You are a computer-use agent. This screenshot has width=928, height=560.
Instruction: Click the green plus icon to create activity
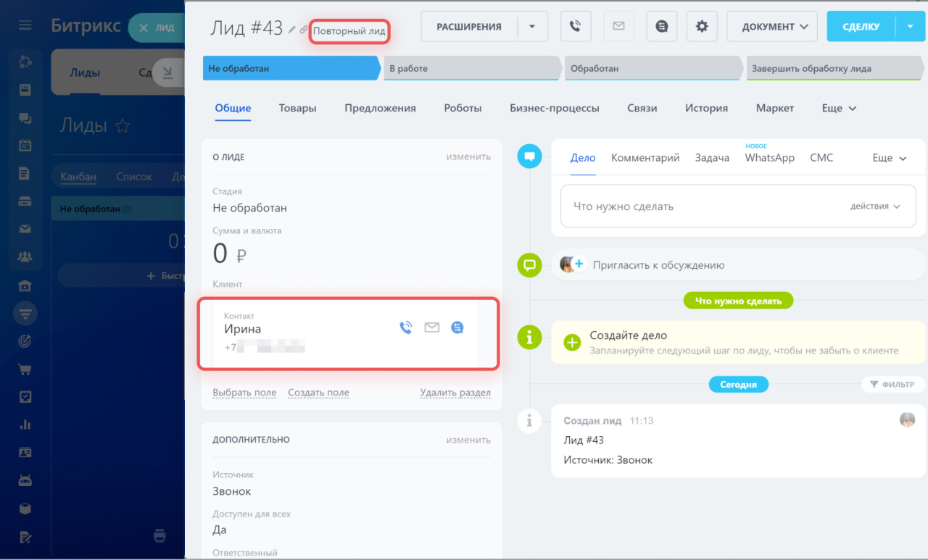(x=572, y=343)
